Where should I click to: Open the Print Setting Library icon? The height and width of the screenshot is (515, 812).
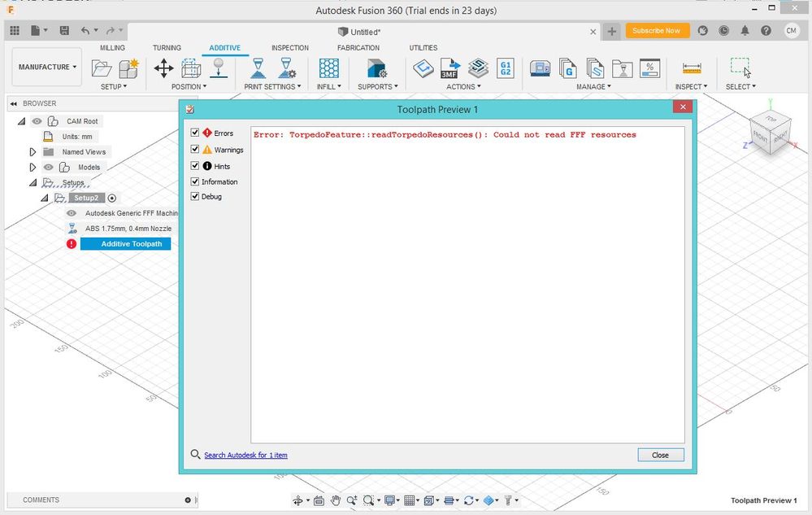pos(595,68)
